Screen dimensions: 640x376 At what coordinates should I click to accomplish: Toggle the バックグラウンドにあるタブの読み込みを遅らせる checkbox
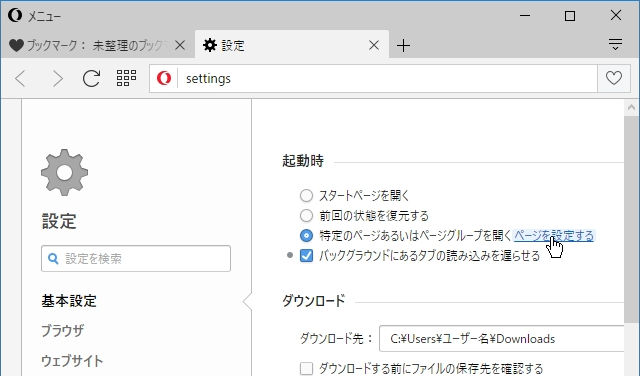point(307,256)
